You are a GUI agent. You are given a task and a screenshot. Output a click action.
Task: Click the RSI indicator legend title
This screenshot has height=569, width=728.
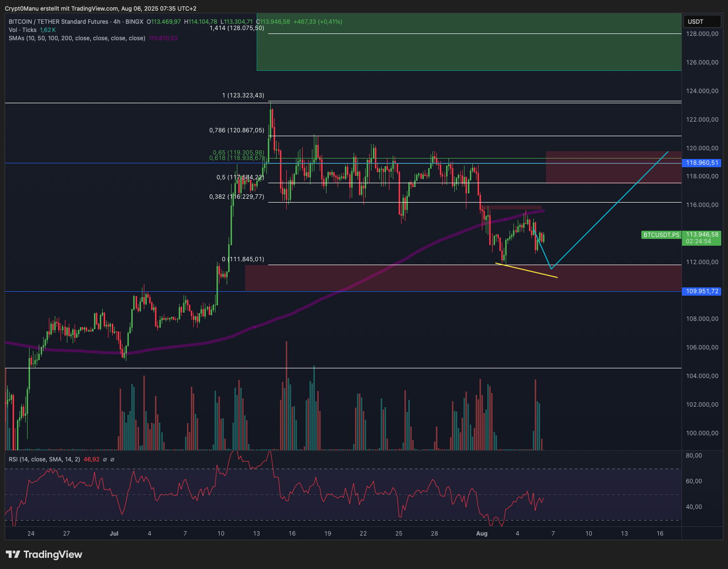(x=44, y=459)
